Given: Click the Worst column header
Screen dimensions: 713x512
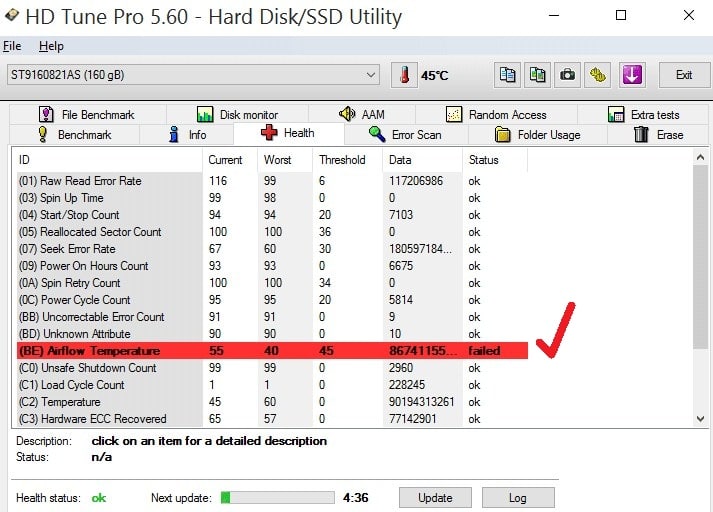Looking at the screenshot, I should tap(285, 160).
